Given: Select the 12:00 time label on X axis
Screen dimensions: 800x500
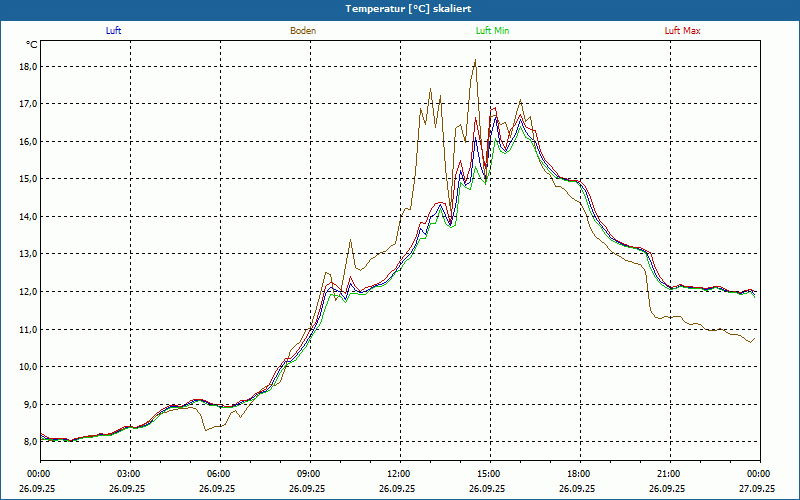Looking at the screenshot, I should click(399, 474).
